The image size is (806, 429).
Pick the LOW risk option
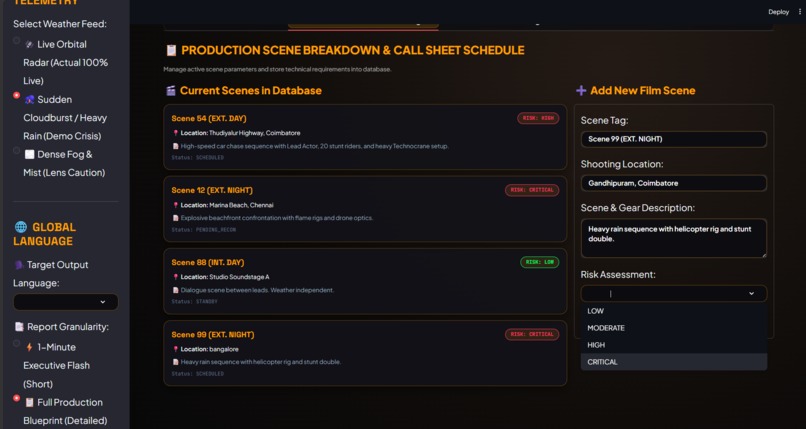(673, 311)
